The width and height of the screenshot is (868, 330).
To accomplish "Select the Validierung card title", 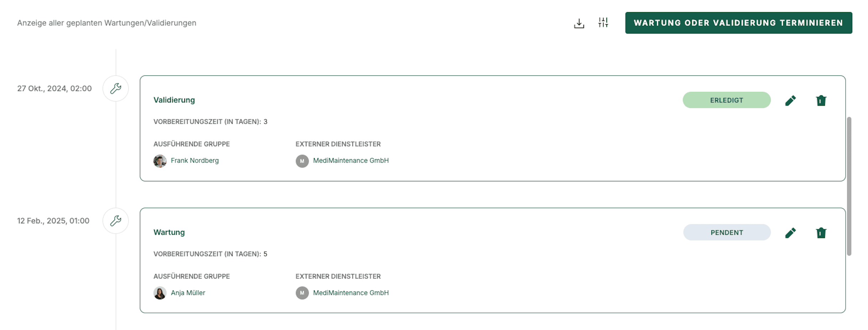I will tap(174, 100).
